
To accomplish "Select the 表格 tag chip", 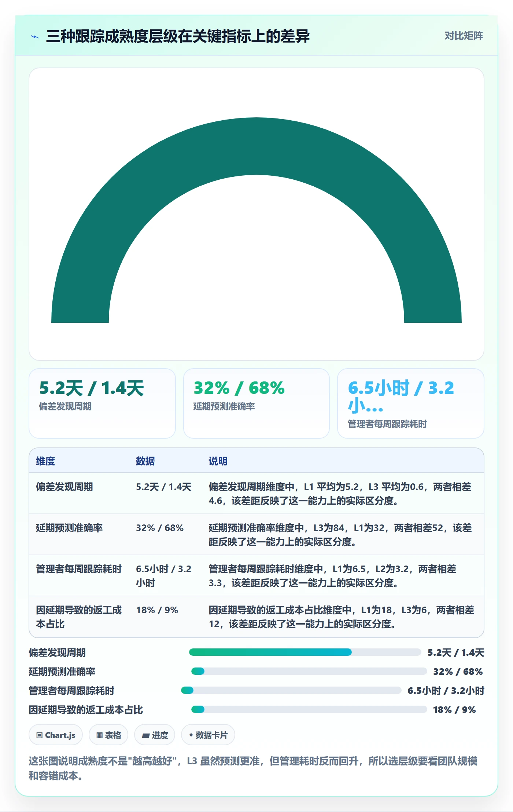I will tap(108, 735).
